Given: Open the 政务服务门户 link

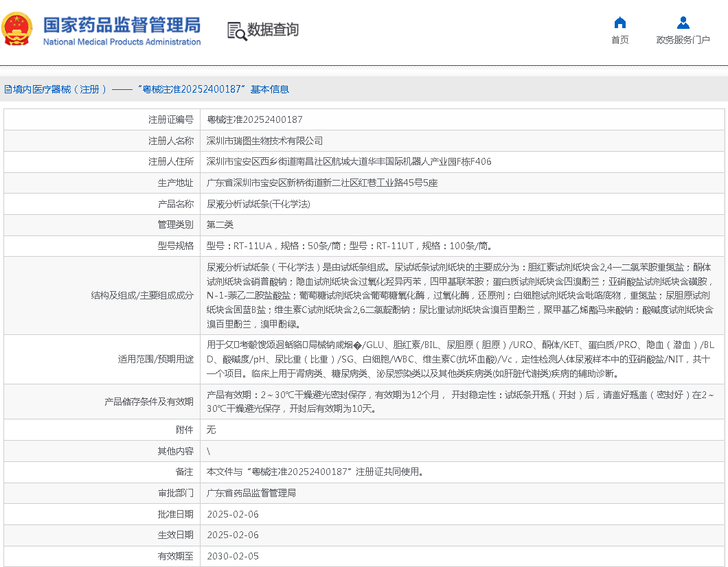Looking at the screenshot, I should pyautogui.click(x=683, y=40).
